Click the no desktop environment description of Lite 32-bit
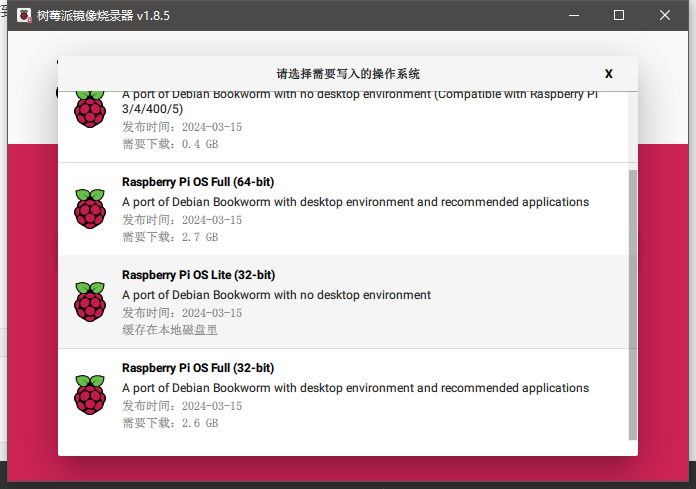Screen dimensions: 696x489 [x=277, y=295]
